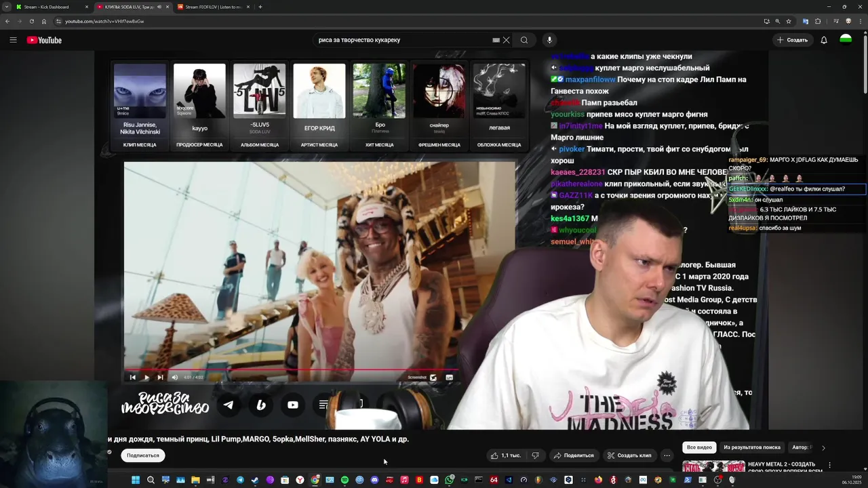Image resolution: width=868 pixels, height=488 pixels.
Task: Select the Автор filter chip
Action: pos(801,447)
